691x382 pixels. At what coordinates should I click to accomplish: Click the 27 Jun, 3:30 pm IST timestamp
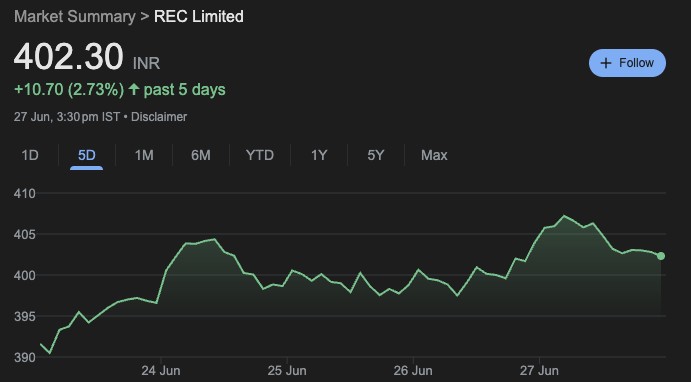pos(67,117)
